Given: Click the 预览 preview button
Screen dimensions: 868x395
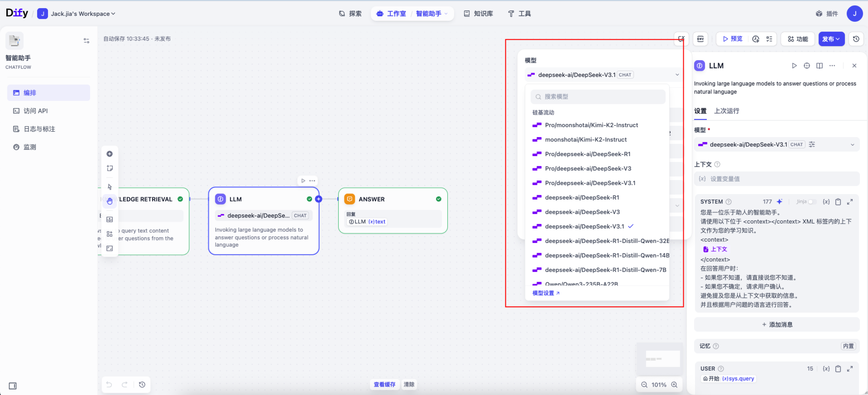Looking at the screenshot, I should tap(732, 39).
